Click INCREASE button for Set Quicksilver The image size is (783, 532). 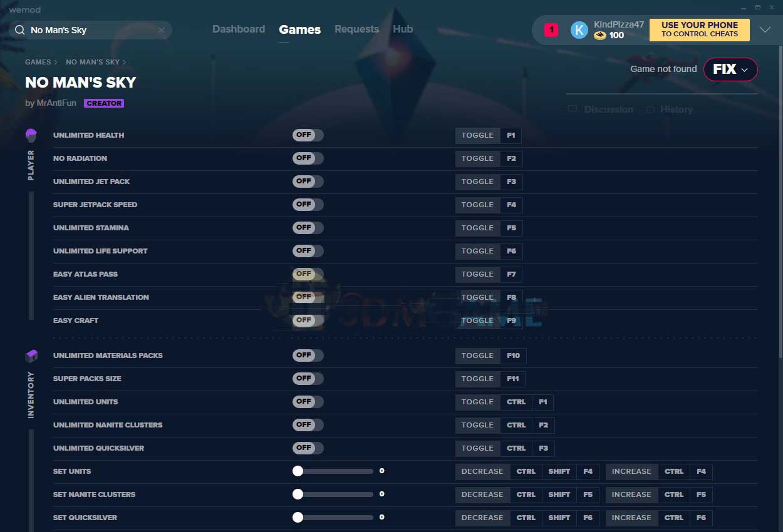tap(631, 518)
